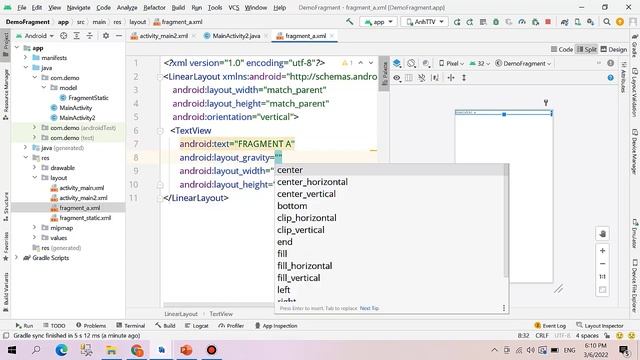Open the Event Log
The image size is (640, 360).
coord(550,326)
